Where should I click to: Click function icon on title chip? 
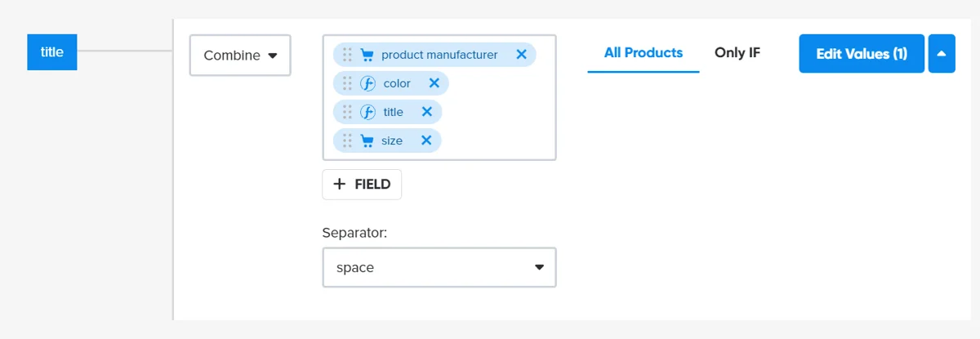(367, 112)
